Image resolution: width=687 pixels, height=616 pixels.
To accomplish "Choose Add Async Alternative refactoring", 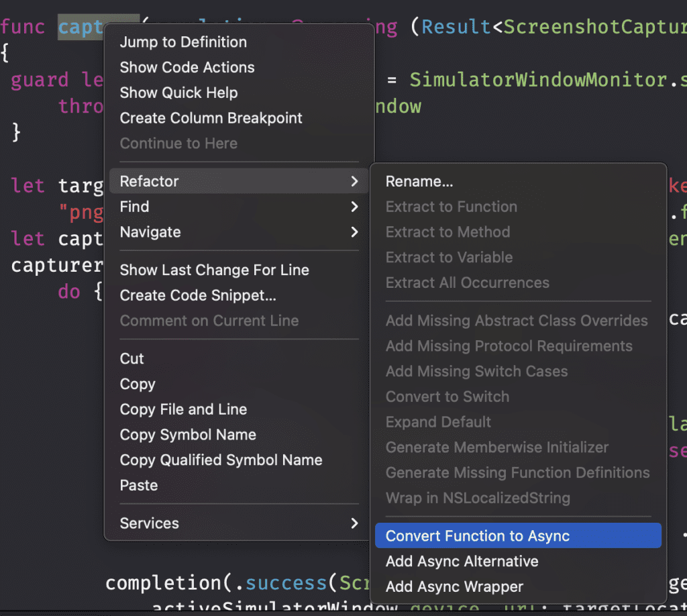I will point(463,562).
